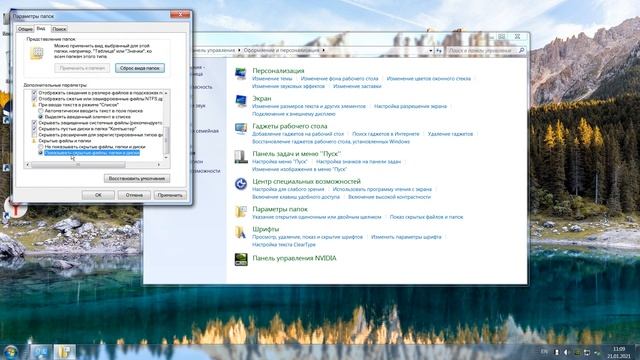Click the Параметры папок folder icon in Control Panel
This screenshot has width=640, height=360.
241,212
